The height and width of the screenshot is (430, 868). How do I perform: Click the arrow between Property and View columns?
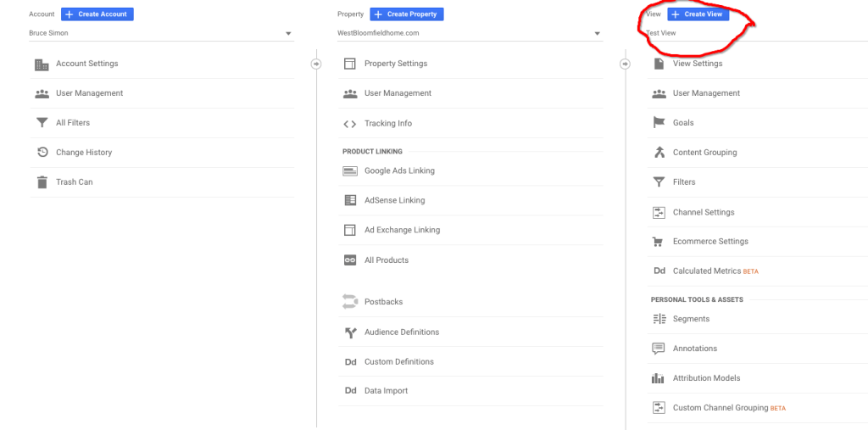(x=625, y=64)
